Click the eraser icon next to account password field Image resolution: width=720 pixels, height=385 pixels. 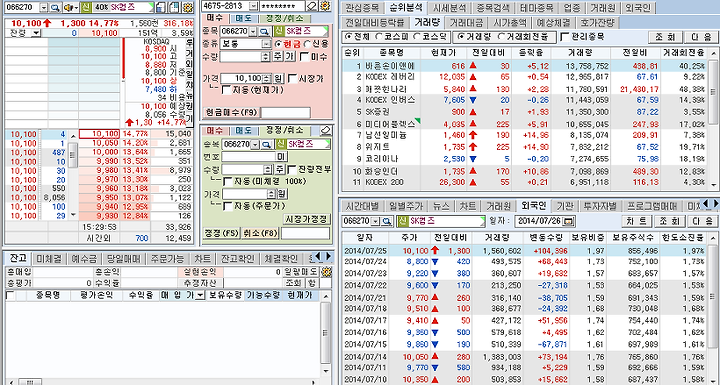point(312,6)
